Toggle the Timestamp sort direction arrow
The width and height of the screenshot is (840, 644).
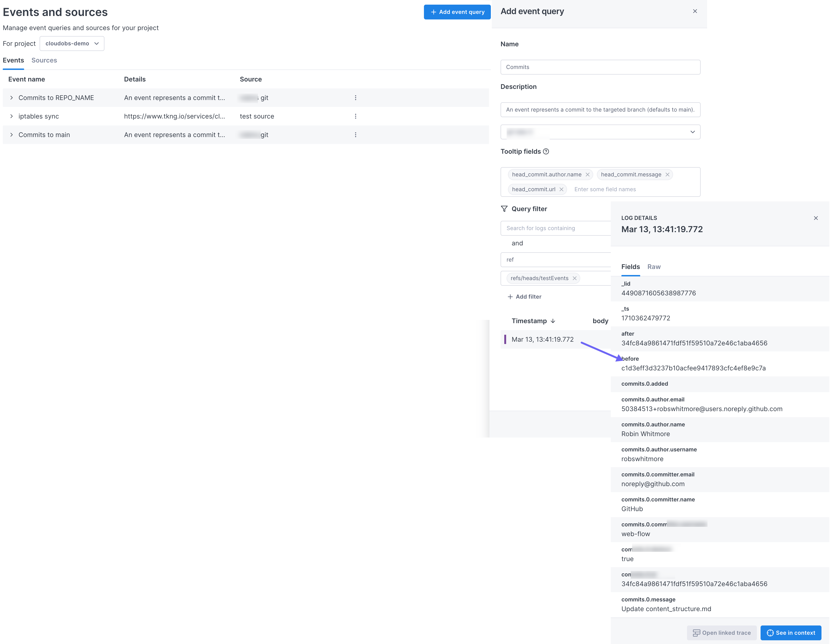(x=553, y=321)
